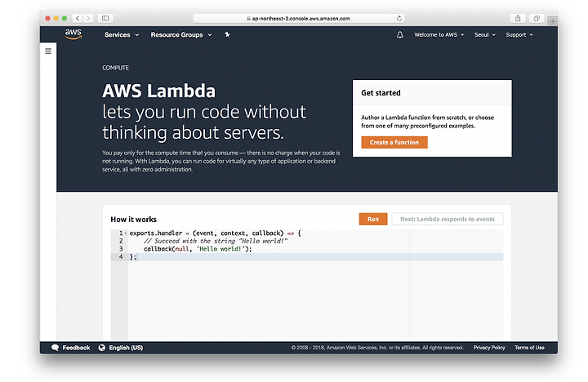Click the language globe icon
Image resolution: width=588 pixels, height=382 pixels.
(101, 348)
